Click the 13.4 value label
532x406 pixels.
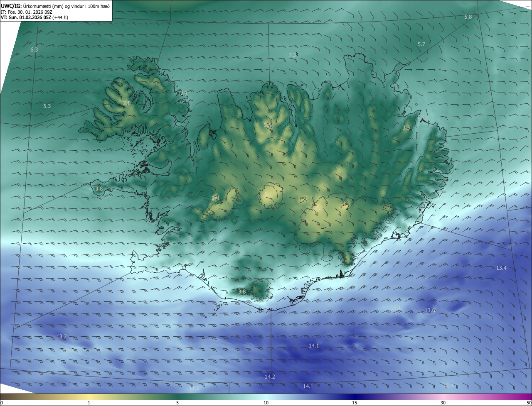(x=501, y=268)
